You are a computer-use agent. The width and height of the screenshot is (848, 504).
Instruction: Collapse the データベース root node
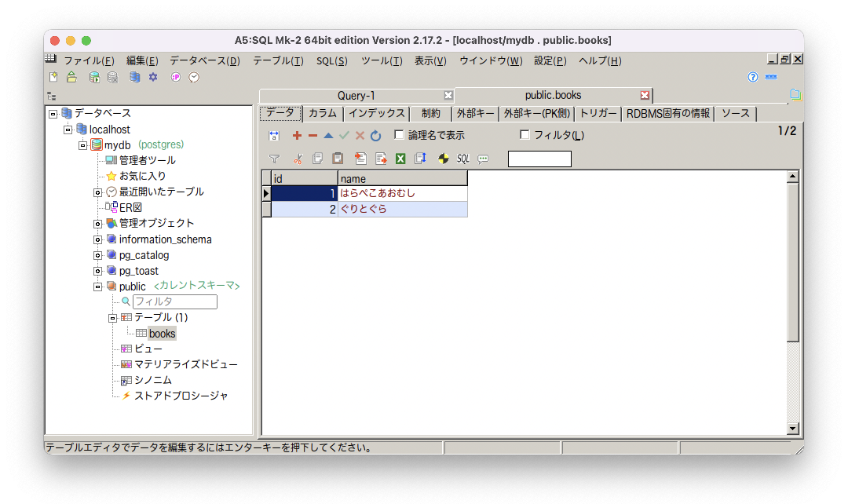[x=53, y=114]
